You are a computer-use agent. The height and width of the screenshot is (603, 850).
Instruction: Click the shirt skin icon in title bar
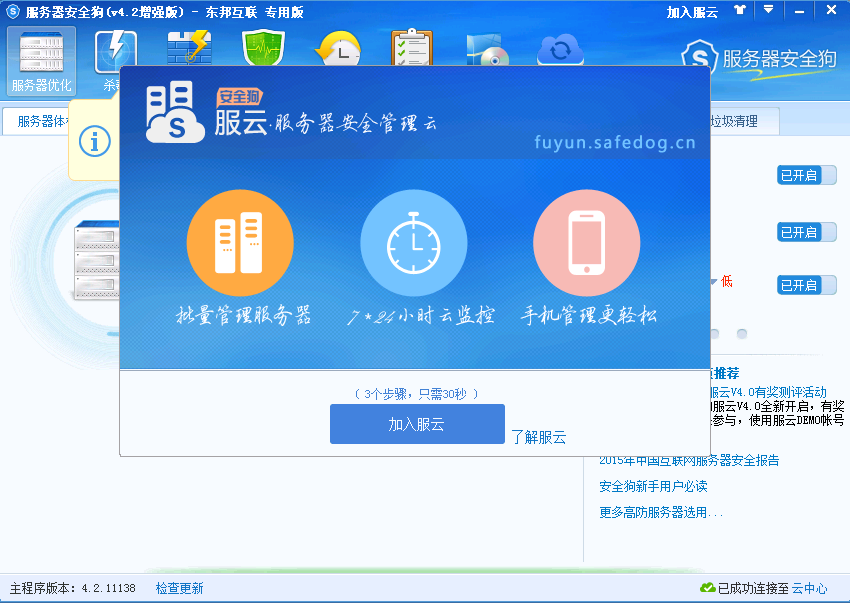coord(740,10)
